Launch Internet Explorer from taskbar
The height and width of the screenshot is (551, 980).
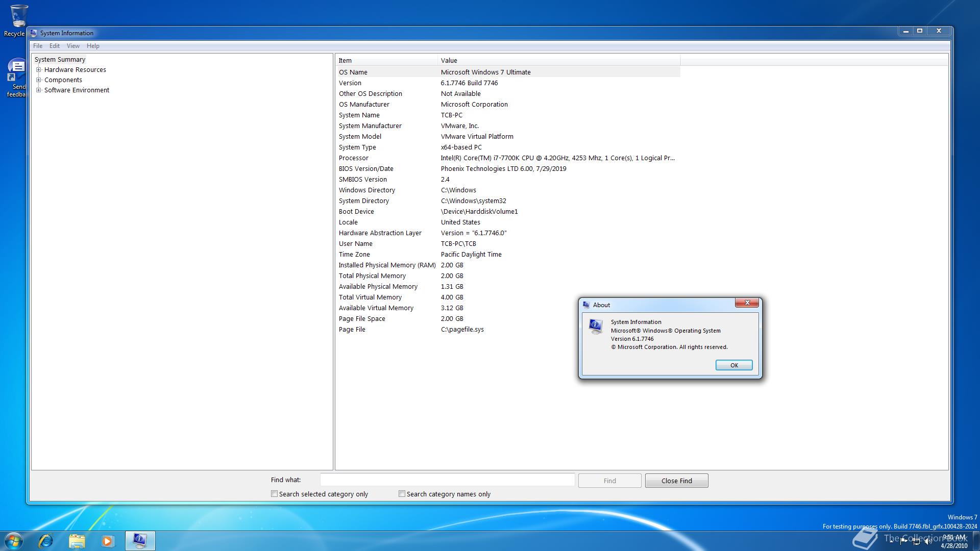pyautogui.click(x=46, y=541)
